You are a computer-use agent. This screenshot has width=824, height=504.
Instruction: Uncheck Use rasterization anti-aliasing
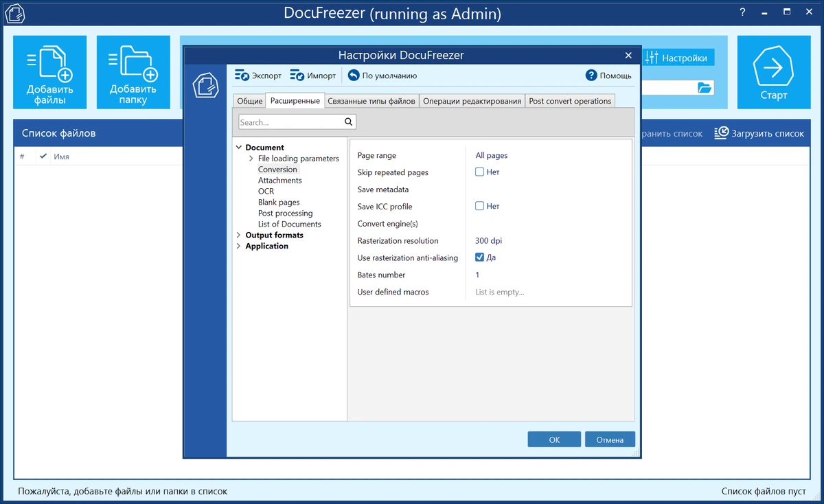click(x=479, y=257)
